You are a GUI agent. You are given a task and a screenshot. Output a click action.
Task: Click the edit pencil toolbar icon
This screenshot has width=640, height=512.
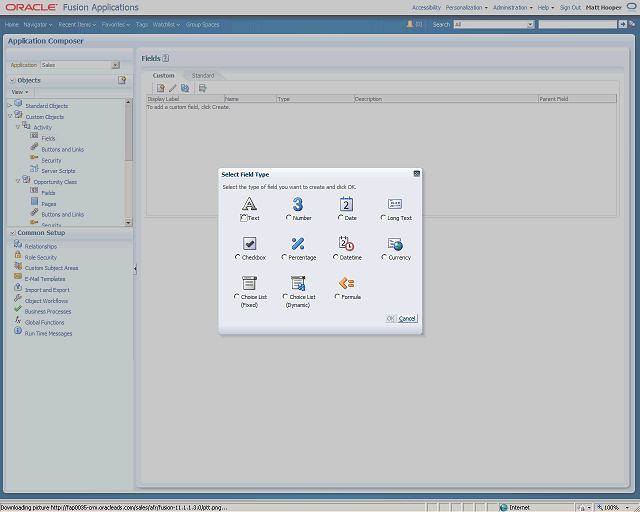[x=173, y=88]
